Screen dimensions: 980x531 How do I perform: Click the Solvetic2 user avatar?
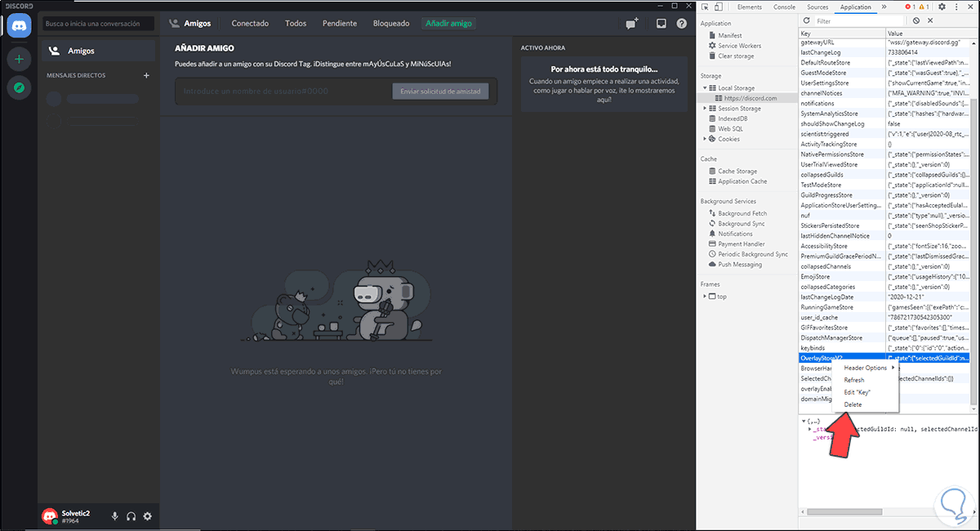tap(50, 516)
